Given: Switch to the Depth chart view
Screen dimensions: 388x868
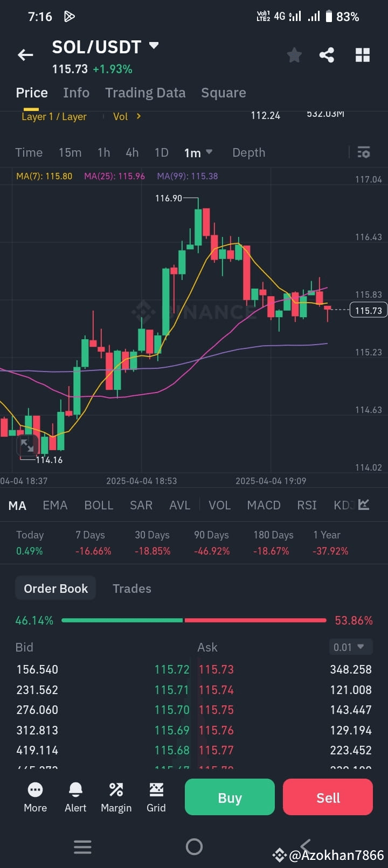Looking at the screenshot, I should 248,152.
